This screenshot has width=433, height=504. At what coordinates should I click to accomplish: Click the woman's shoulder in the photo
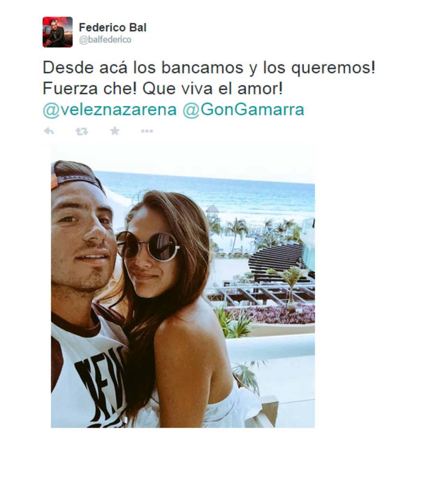click(186, 334)
